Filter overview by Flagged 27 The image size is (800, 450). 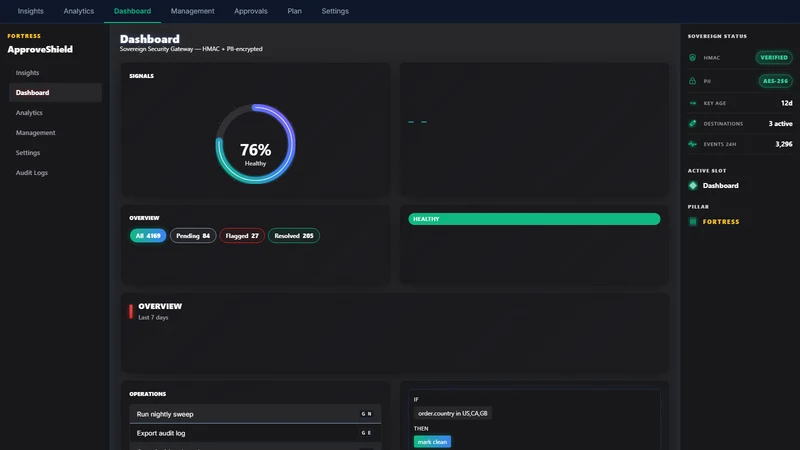242,236
